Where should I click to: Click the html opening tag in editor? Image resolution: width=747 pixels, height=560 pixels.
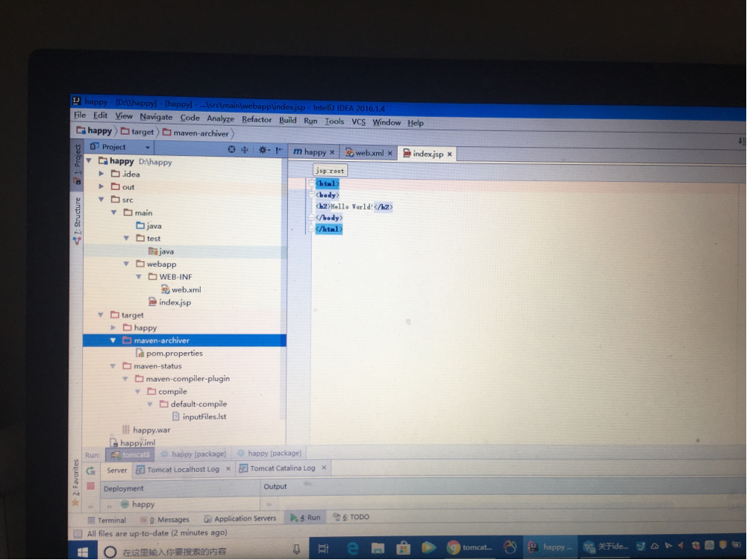(x=328, y=183)
